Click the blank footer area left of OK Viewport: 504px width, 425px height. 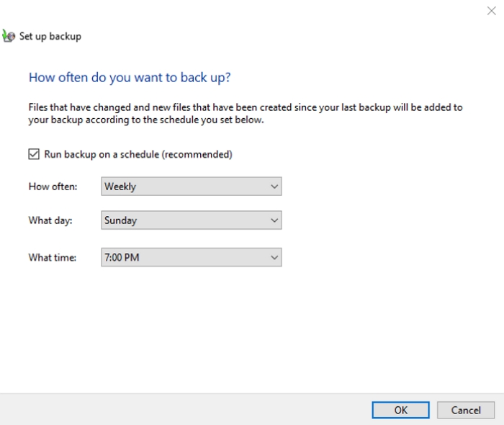(180, 409)
